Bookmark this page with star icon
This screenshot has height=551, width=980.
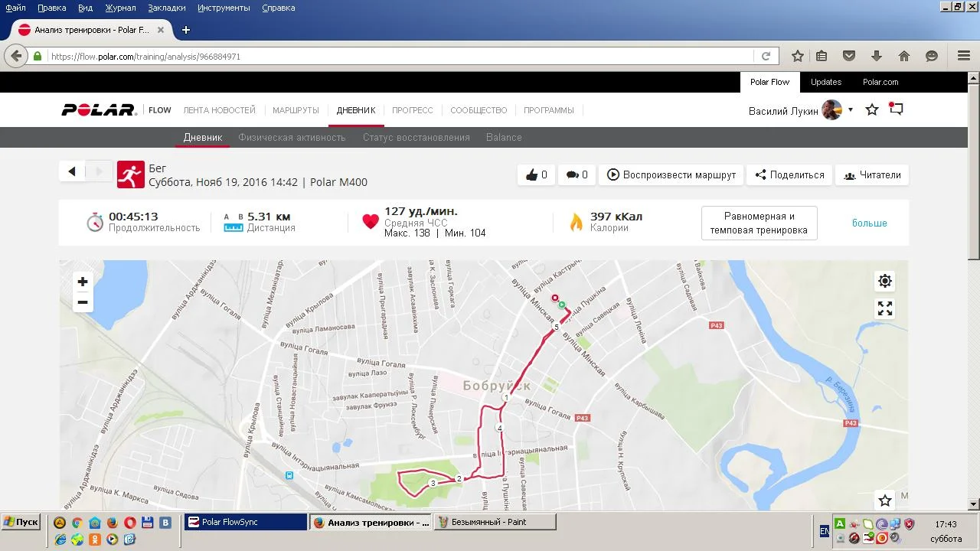pyautogui.click(x=798, y=56)
